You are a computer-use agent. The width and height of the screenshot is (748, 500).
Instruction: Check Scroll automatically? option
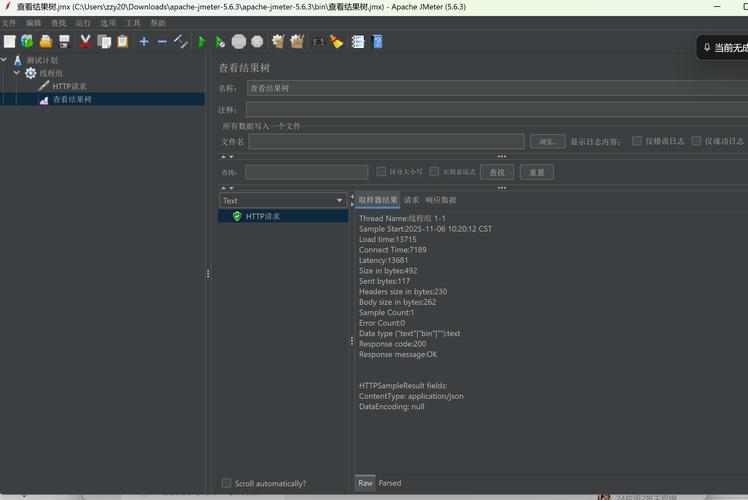point(227,483)
